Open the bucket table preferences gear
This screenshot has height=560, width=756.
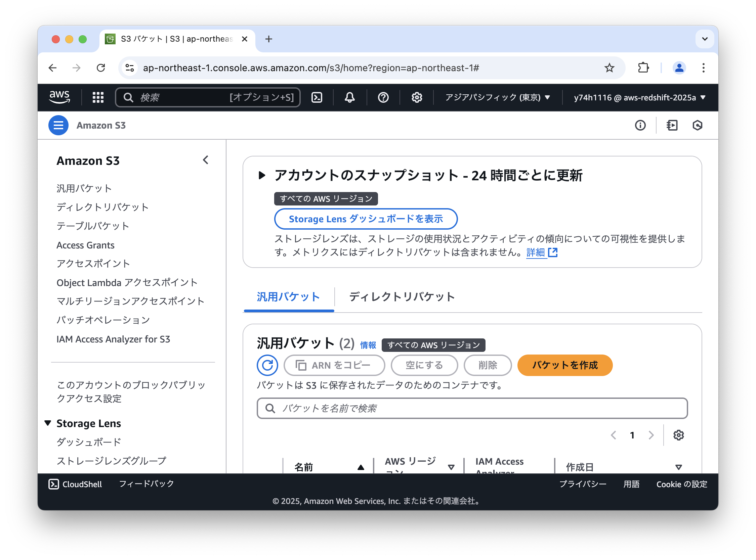678,435
